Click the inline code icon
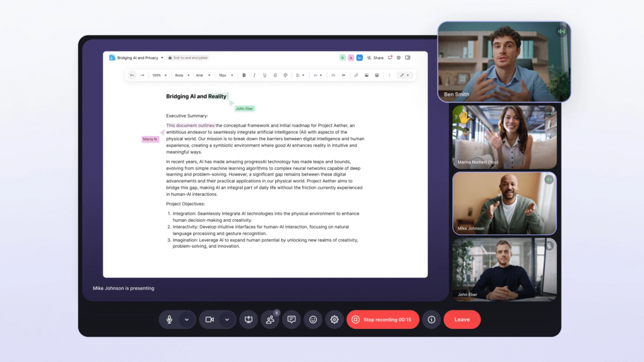Image resolution: width=644 pixels, height=362 pixels. point(333,75)
